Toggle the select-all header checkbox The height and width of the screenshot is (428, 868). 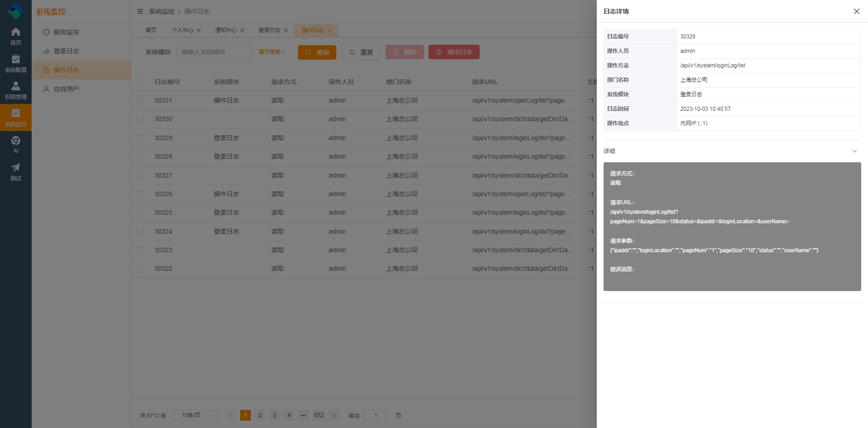click(x=140, y=82)
